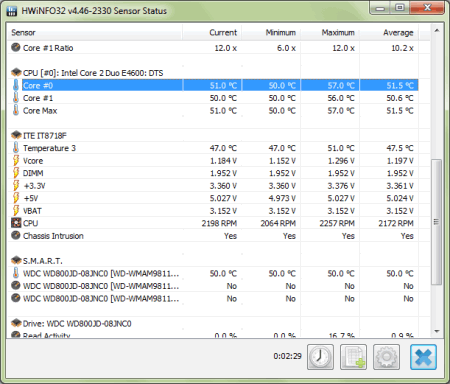
Task: Select the Chassis Intrusion row label
Action: 53,236
